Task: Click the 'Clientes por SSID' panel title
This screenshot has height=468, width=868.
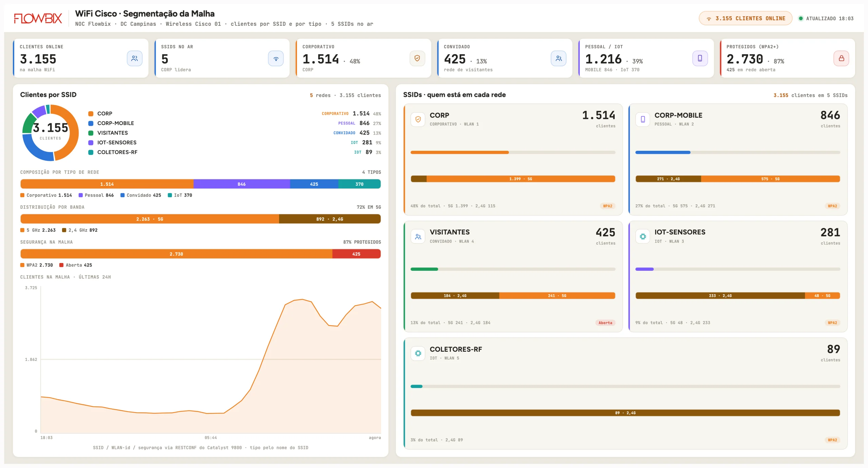Action: click(x=48, y=95)
